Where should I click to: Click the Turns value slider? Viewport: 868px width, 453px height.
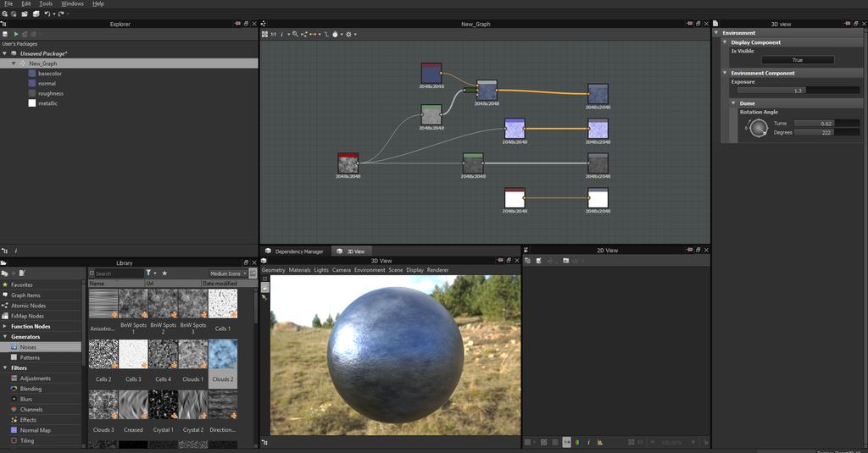point(826,124)
